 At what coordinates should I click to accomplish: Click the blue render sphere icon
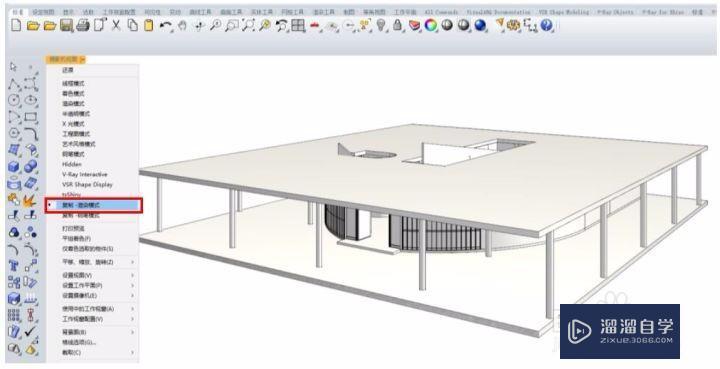(x=480, y=25)
